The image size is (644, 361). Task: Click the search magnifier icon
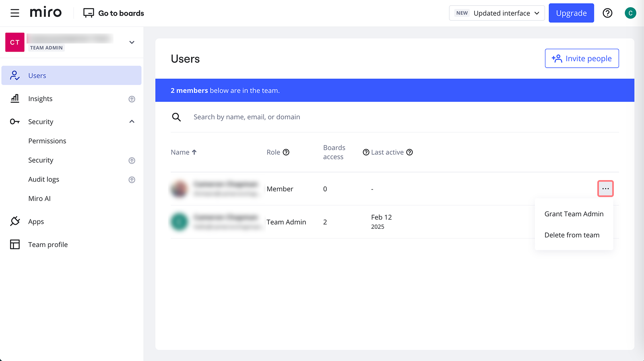click(x=176, y=117)
